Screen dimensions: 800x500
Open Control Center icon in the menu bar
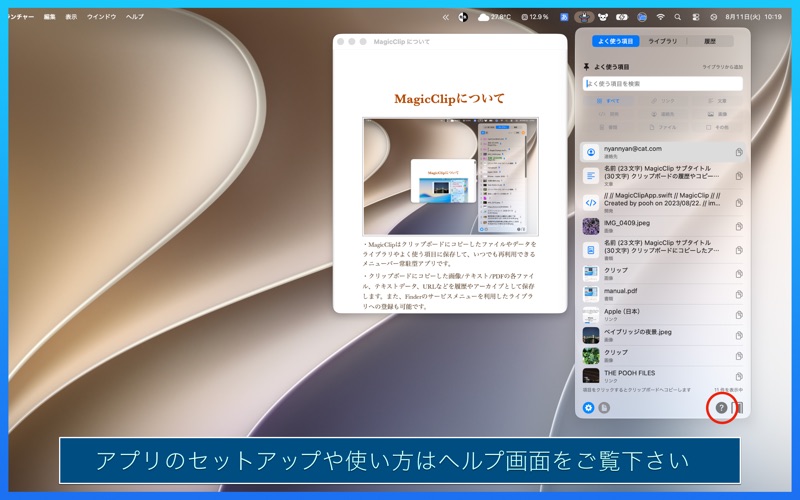(695, 17)
